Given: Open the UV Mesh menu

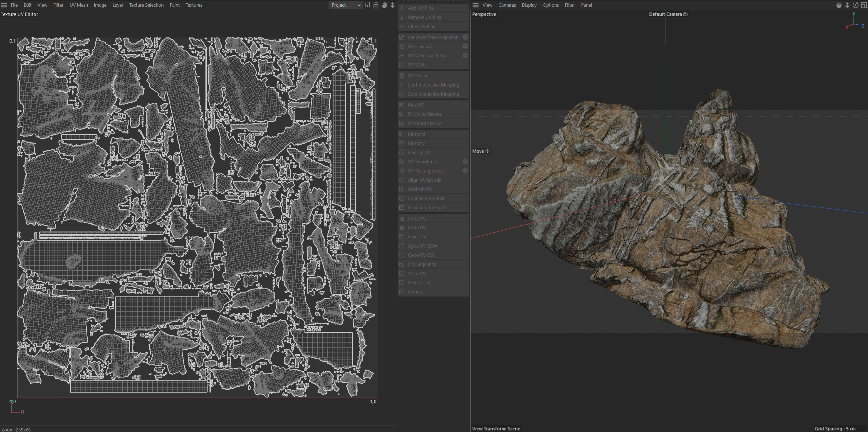Looking at the screenshot, I should click(78, 5).
